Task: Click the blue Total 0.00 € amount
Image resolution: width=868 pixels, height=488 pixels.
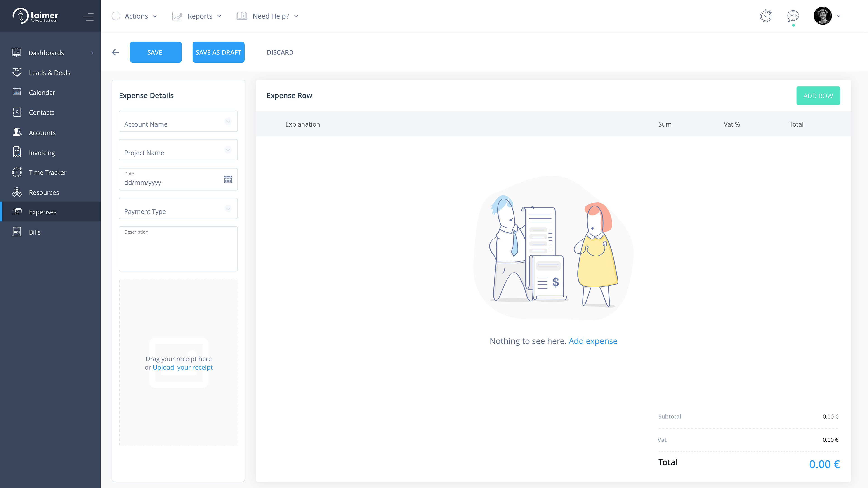Action: tap(824, 464)
